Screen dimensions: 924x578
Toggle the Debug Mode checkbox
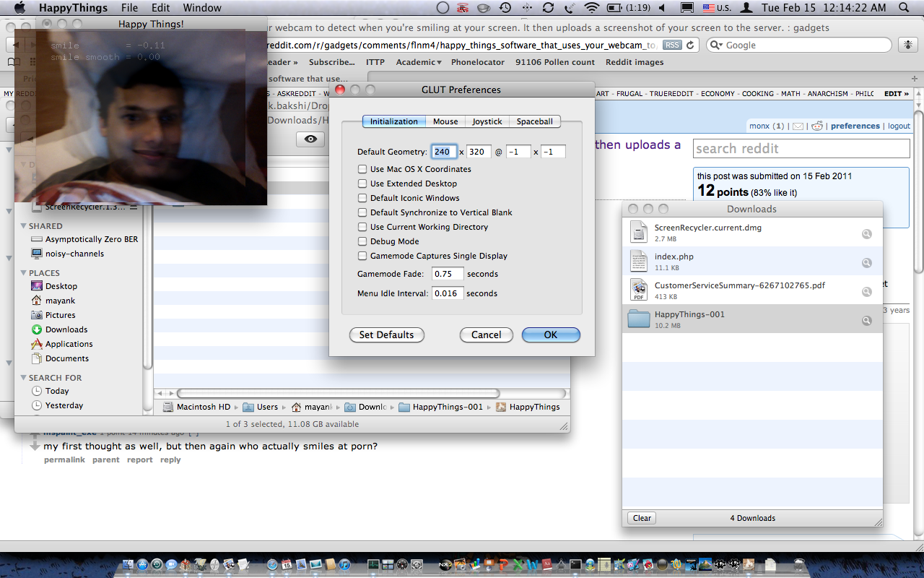click(x=362, y=241)
